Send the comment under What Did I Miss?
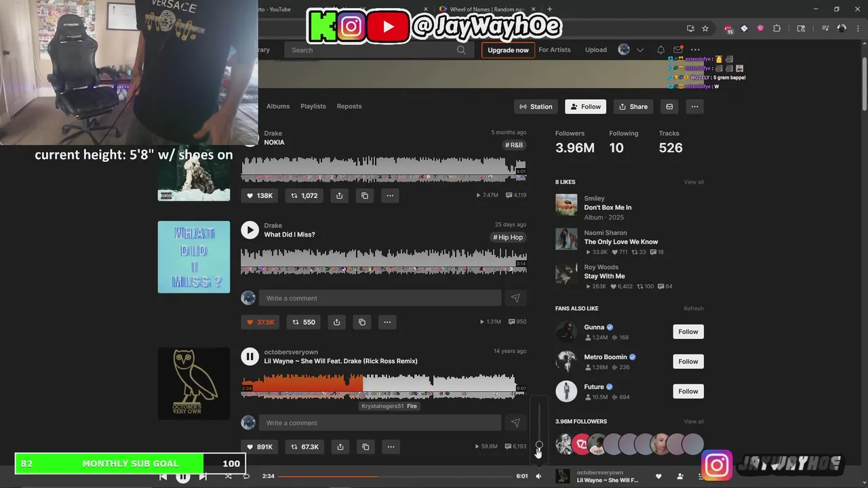 tap(515, 298)
